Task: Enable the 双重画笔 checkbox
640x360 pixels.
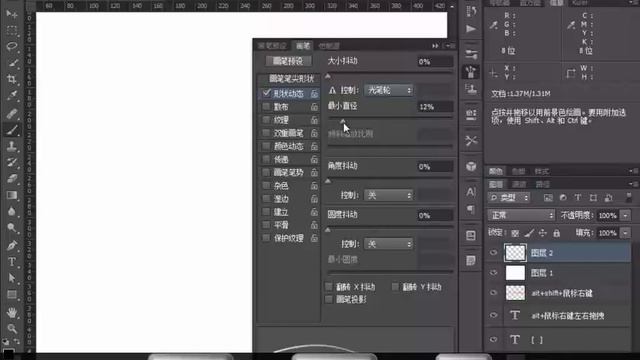Action: click(x=267, y=133)
